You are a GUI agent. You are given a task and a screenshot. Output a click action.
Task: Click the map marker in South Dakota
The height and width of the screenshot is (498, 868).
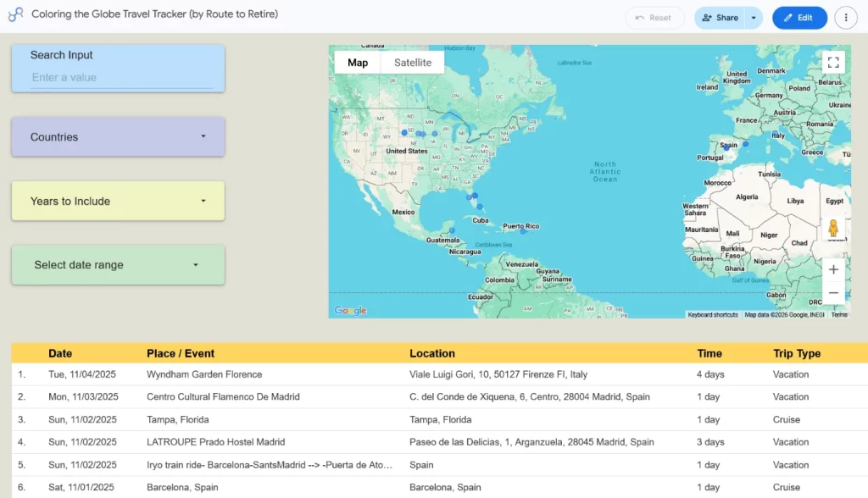404,133
